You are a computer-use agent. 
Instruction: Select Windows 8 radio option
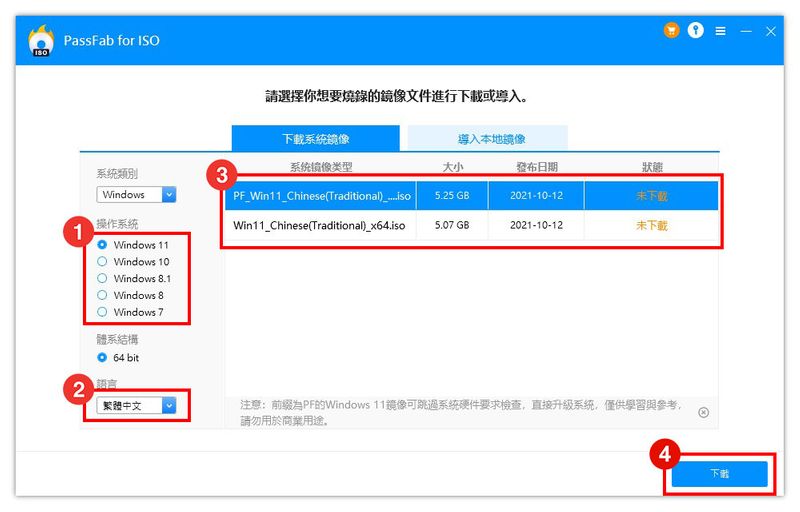point(102,295)
